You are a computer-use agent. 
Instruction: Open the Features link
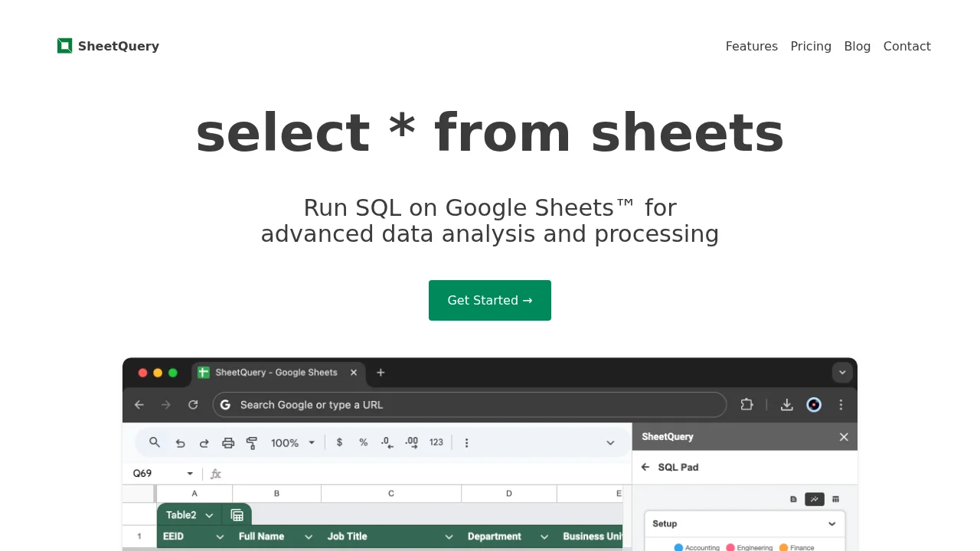(751, 46)
